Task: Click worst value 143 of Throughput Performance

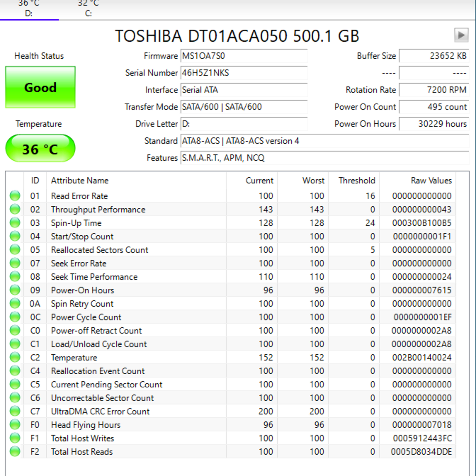Action: [317, 209]
